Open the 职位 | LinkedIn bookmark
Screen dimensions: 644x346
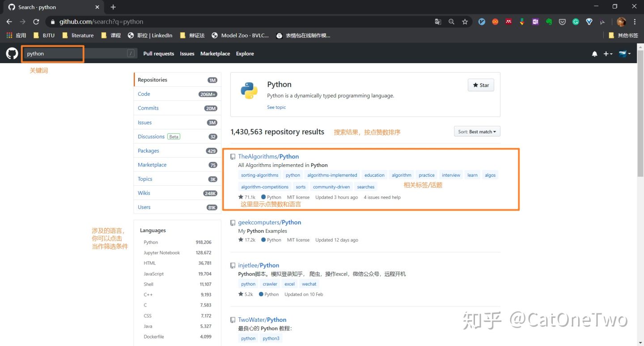coord(150,35)
